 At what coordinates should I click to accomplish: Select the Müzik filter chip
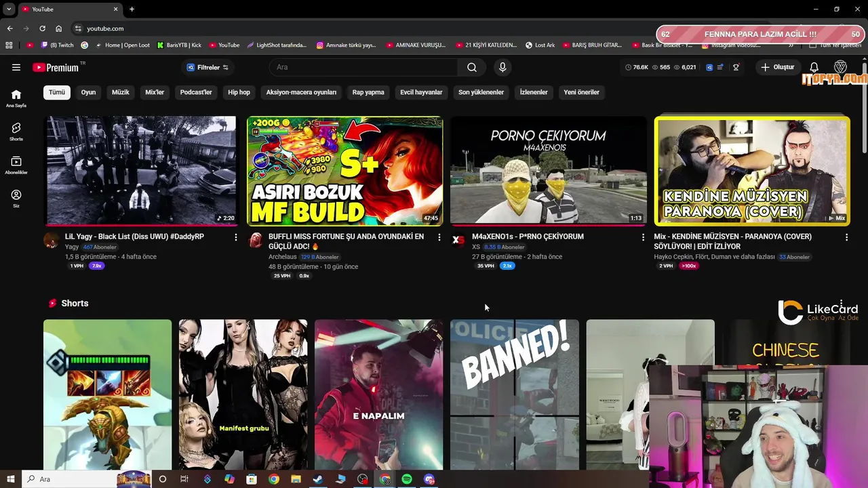pyautogui.click(x=120, y=92)
